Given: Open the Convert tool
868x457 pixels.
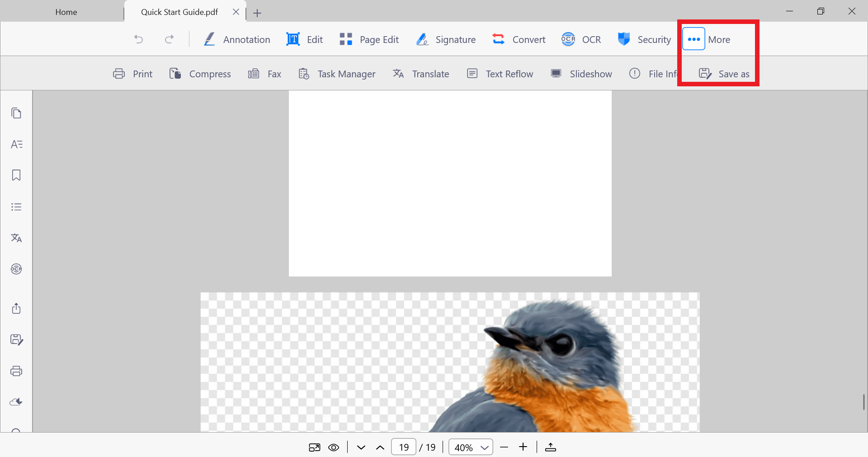Looking at the screenshot, I should click(x=519, y=39).
